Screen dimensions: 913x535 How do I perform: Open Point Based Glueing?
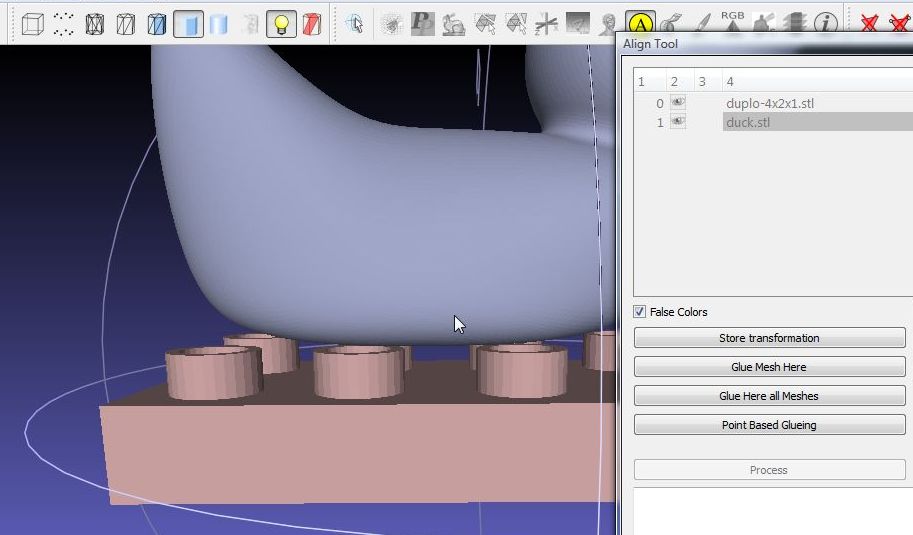click(769, 425)
